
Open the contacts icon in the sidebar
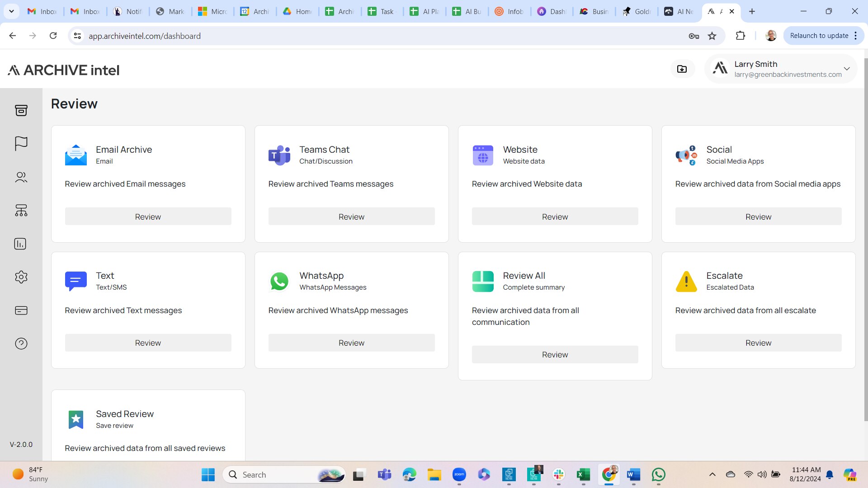tap(21, 177)
